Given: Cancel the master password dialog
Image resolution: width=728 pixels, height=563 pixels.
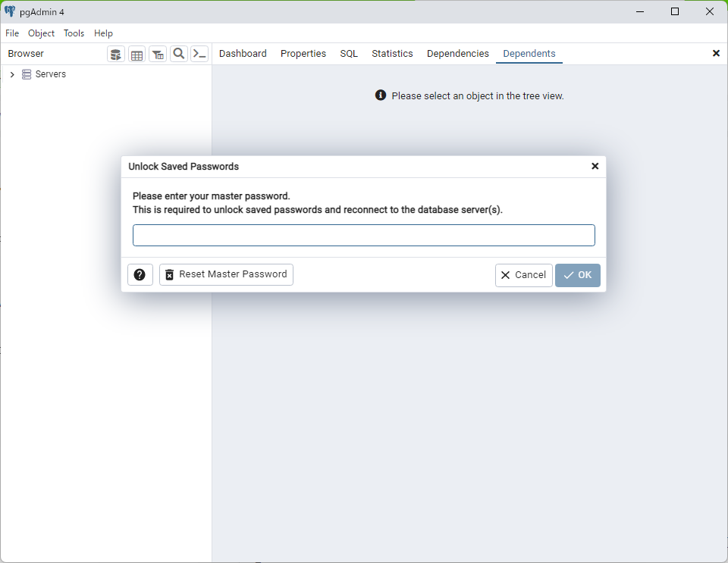Looking at the screenshot, I should [524, 276].
